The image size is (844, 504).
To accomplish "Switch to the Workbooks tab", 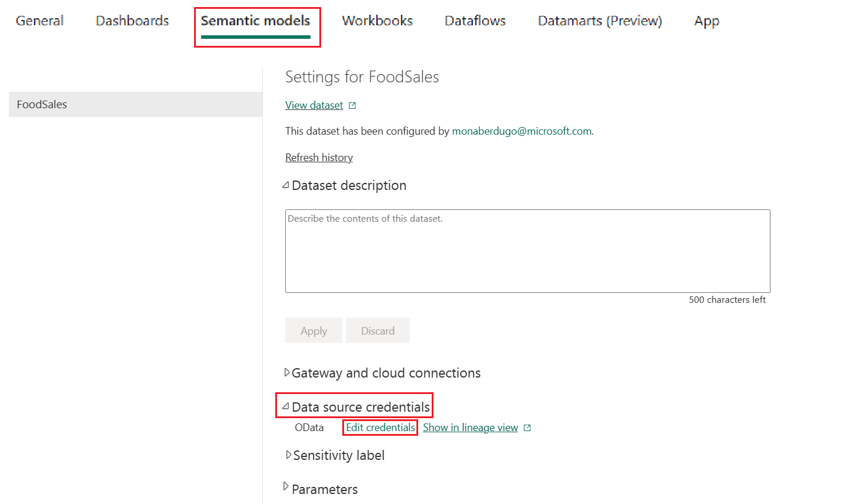I will (377, 20).
